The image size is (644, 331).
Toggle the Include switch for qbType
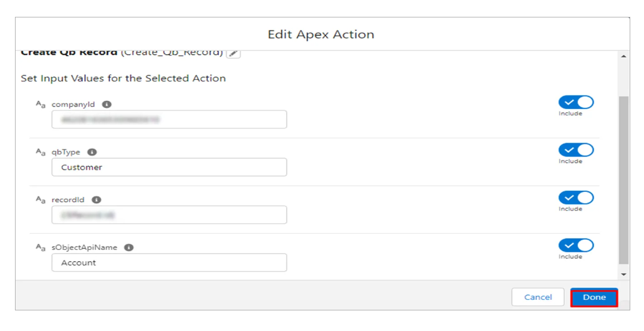click(576, 150)
